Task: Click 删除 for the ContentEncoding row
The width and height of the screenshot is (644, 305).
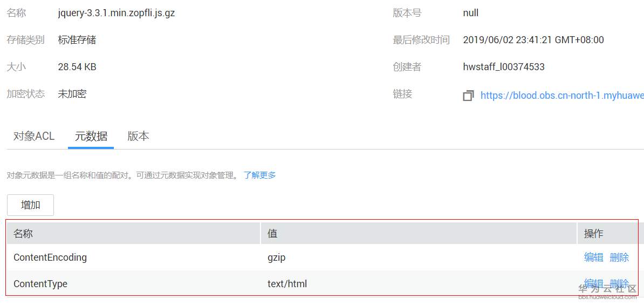Action: 619,257
